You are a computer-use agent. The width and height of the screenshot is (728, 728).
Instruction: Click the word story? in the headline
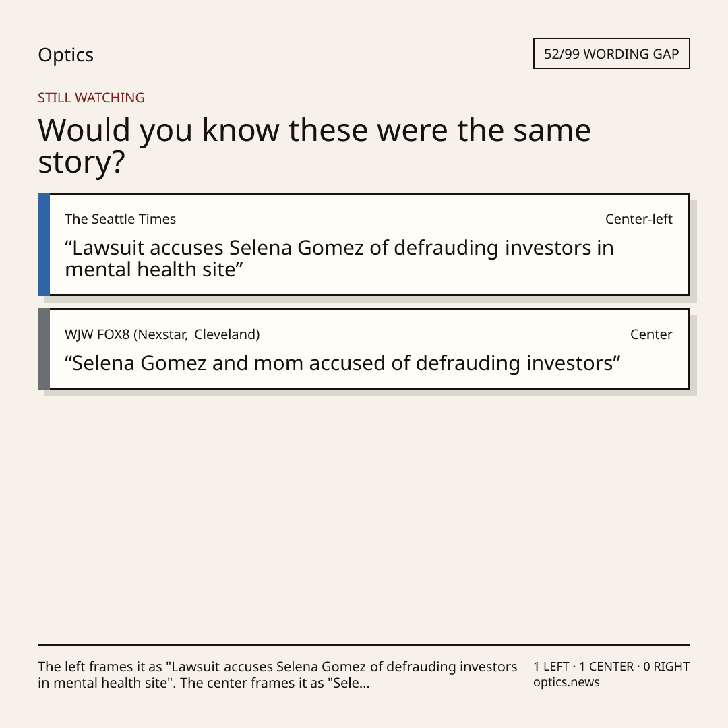coord(82,162)
